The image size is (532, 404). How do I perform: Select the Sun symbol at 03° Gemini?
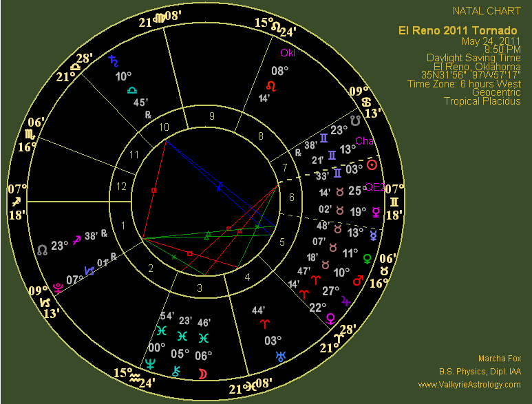coord(372,165)
